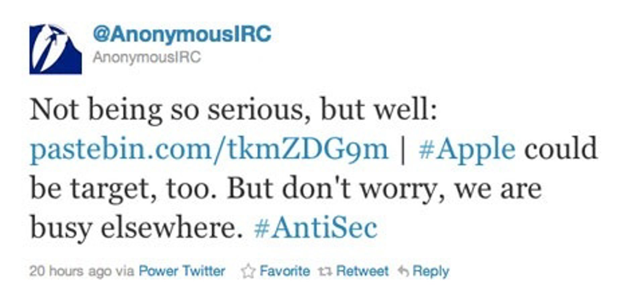This screenshot has width=644, height=301.
Task: Click the 'busy elsewhere.' tweet text
Action: (x=137, y=228)
